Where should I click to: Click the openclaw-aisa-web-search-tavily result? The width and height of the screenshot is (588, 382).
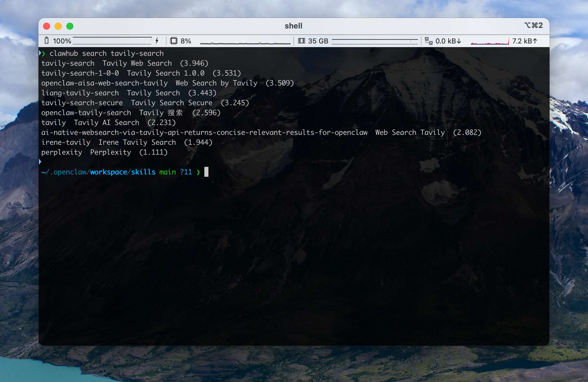coord(105,83)
